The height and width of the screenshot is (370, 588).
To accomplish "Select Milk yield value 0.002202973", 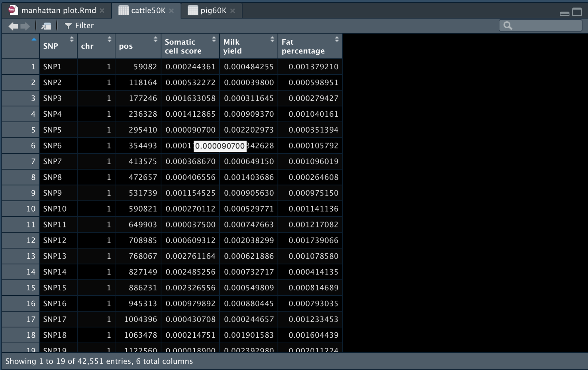I will 249,130.
